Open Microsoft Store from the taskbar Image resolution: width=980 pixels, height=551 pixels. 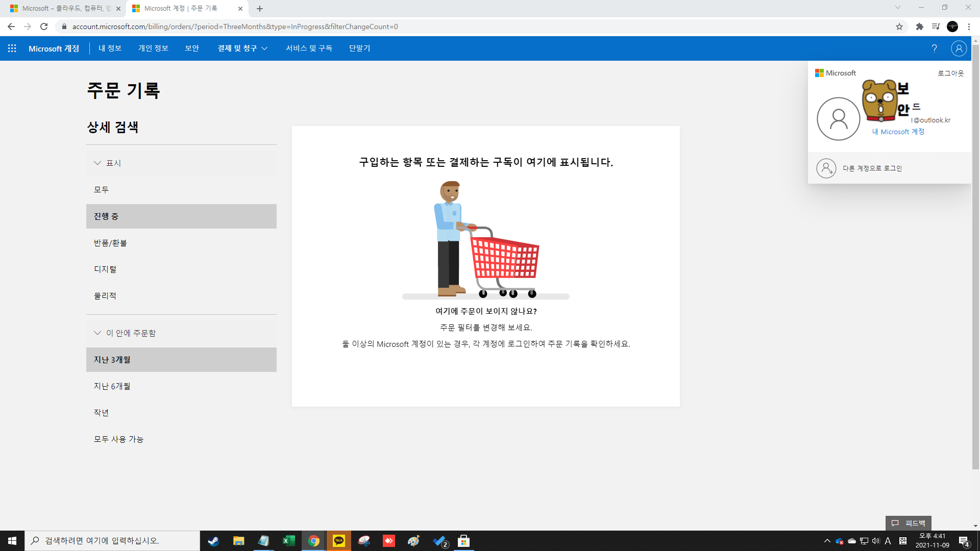[x=463, y=541]
